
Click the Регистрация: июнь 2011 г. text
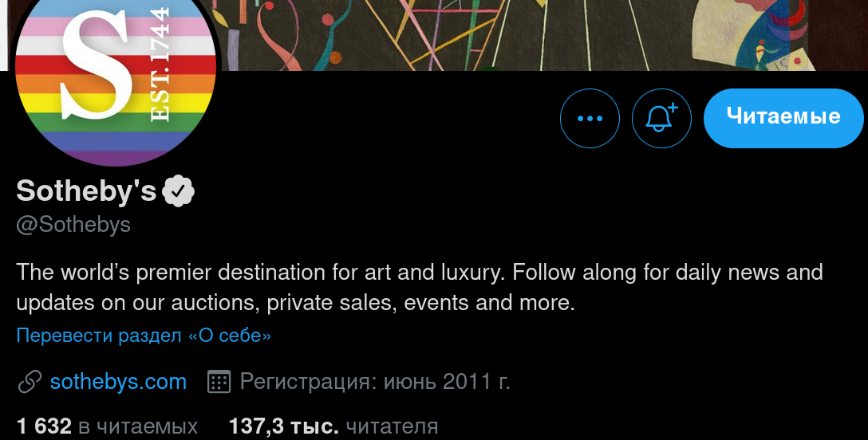[375, 382]
